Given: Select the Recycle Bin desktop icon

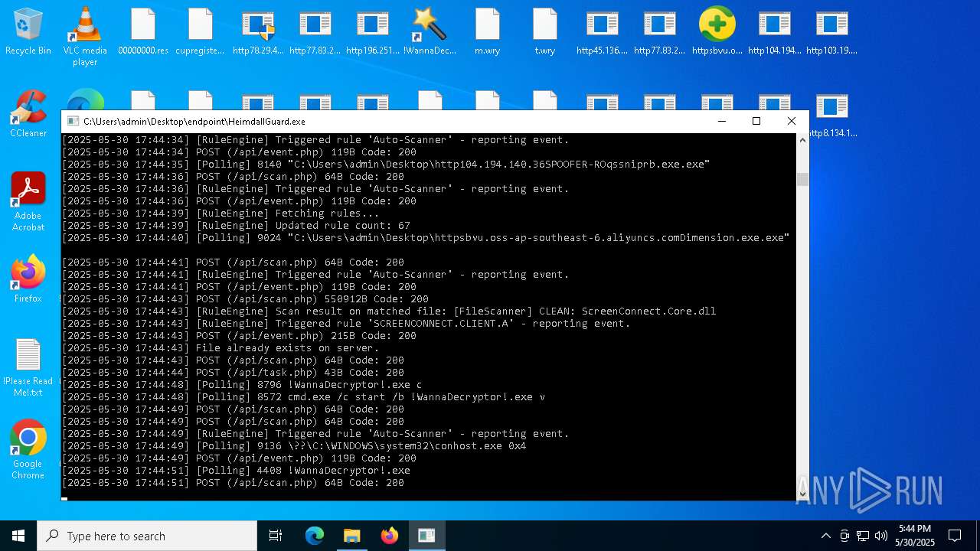Looking at the screenshot, I should coord(28,31).
